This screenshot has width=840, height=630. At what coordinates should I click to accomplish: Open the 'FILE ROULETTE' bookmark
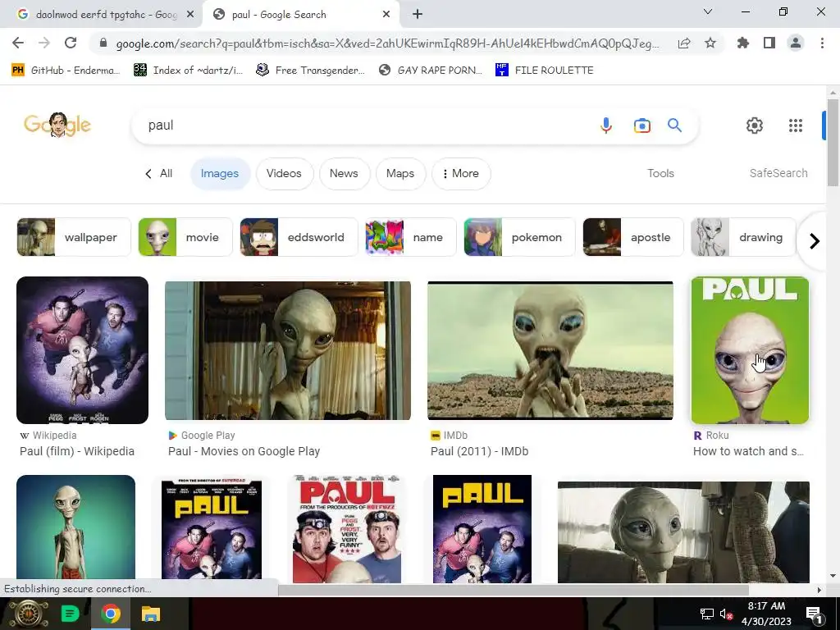(x=545, y=71)
